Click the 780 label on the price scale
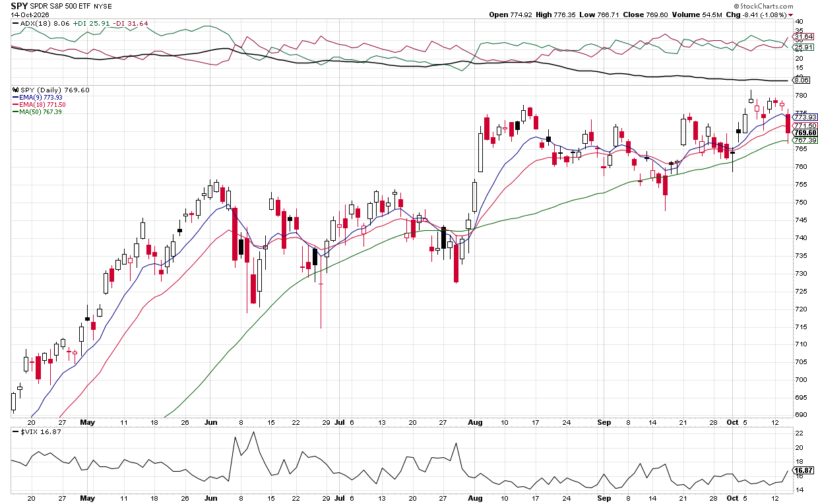This screenshot has width=818, height=504. pos(800,96)
